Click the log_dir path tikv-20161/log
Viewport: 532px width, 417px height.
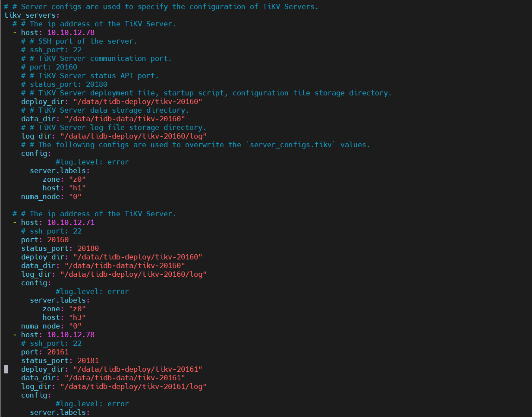133,387
